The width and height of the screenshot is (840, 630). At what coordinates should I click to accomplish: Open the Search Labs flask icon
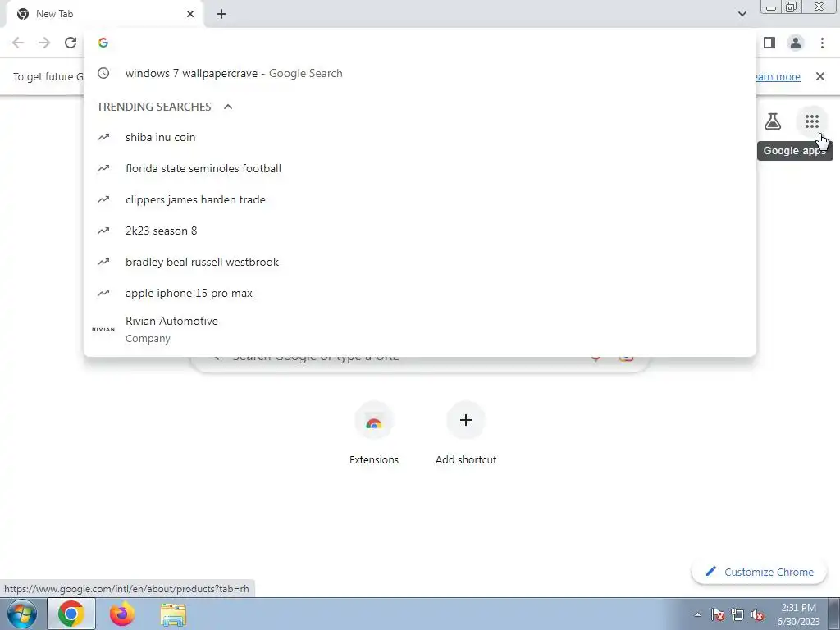point(772,121)
